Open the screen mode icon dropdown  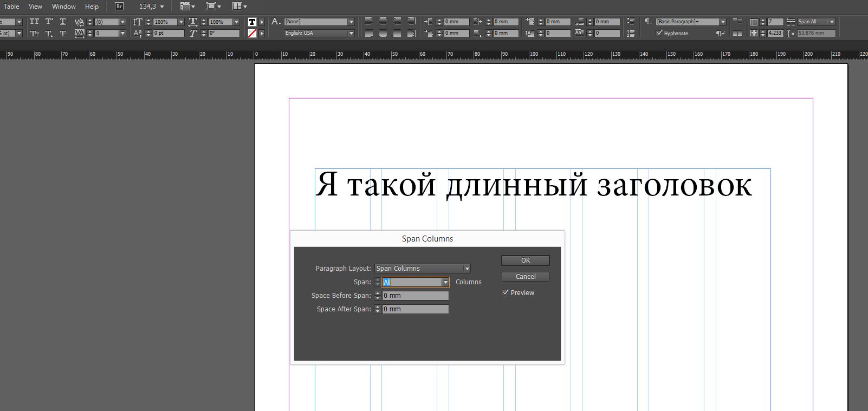213,6
